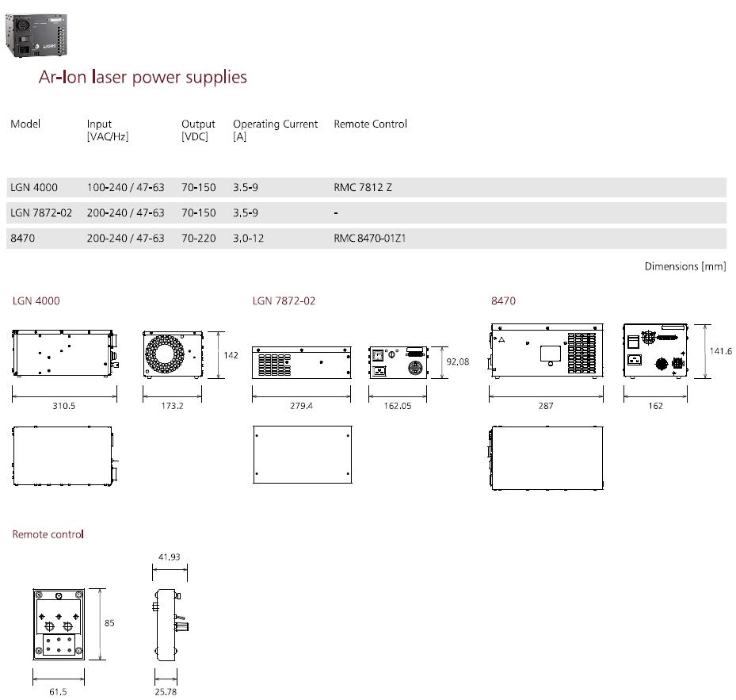Click the remote control front-view drawing
The width and height of the screenshot is (736, 700).
57,623
